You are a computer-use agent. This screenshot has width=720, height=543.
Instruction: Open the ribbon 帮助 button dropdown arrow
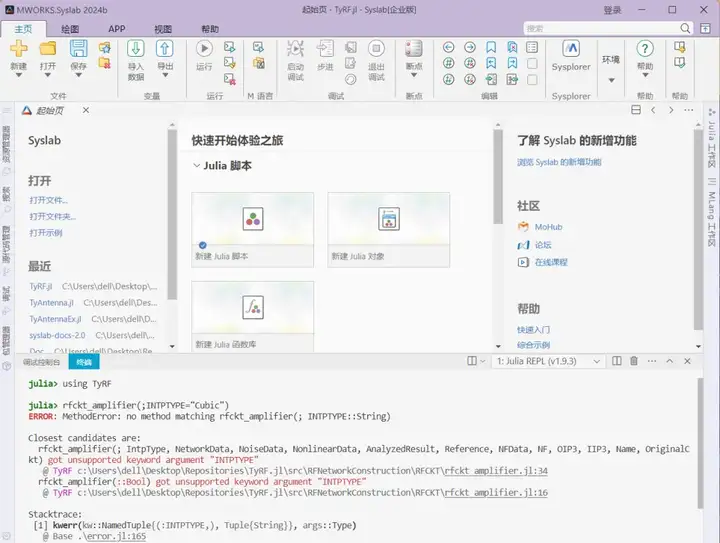coord(645,75)
